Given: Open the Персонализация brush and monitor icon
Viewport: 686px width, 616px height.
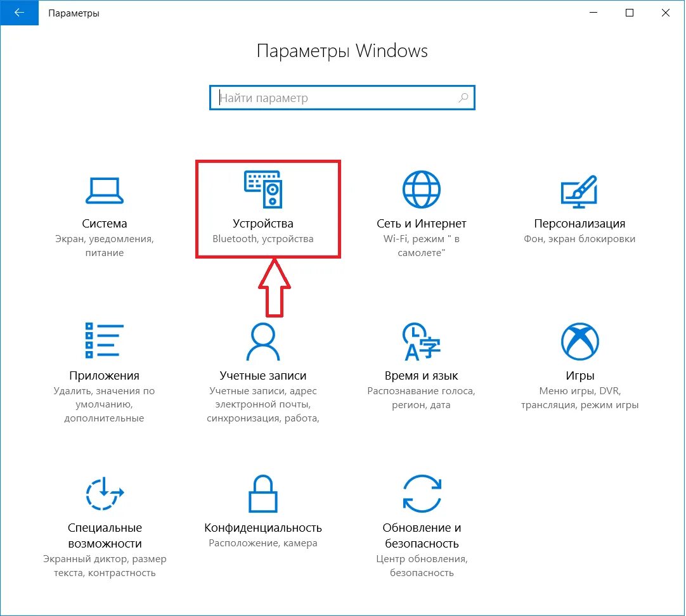Looking at the screenshot, I should [579, 191].
